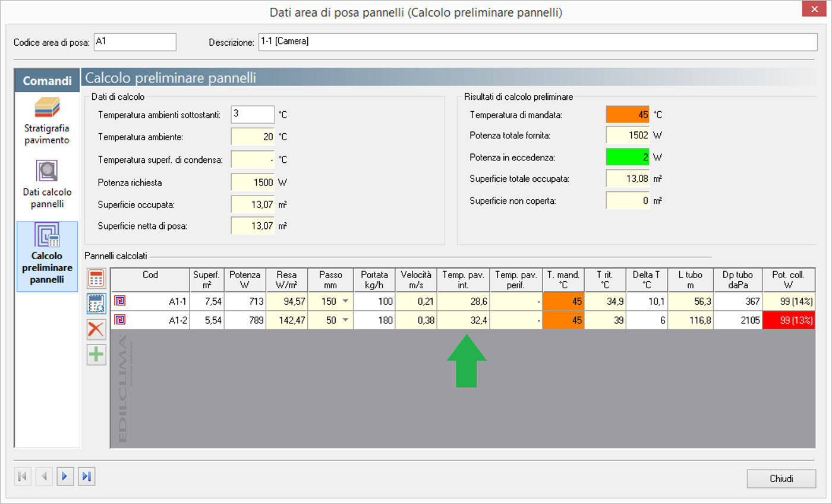Click Delta T cell 10,1

coord(647,302)
